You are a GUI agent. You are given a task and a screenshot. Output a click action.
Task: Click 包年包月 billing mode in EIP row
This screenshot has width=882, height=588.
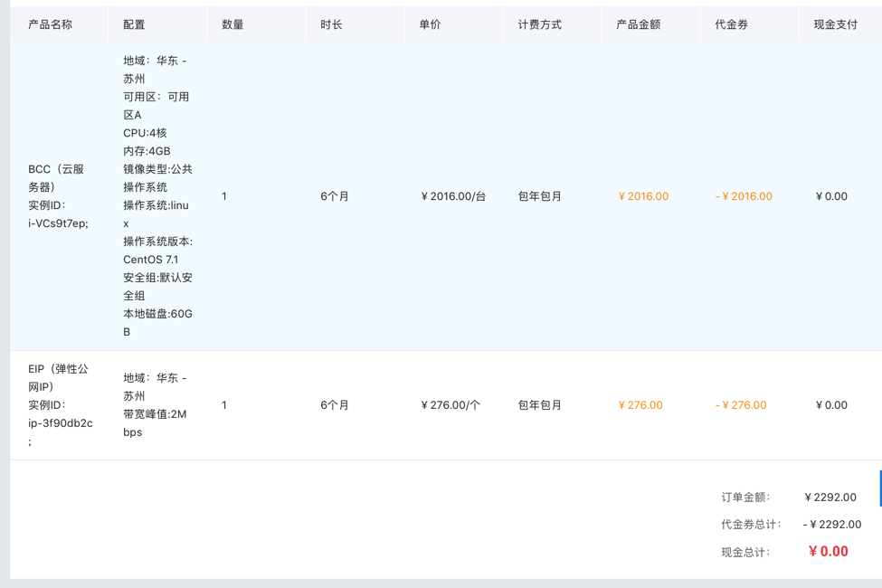point(539,405)
